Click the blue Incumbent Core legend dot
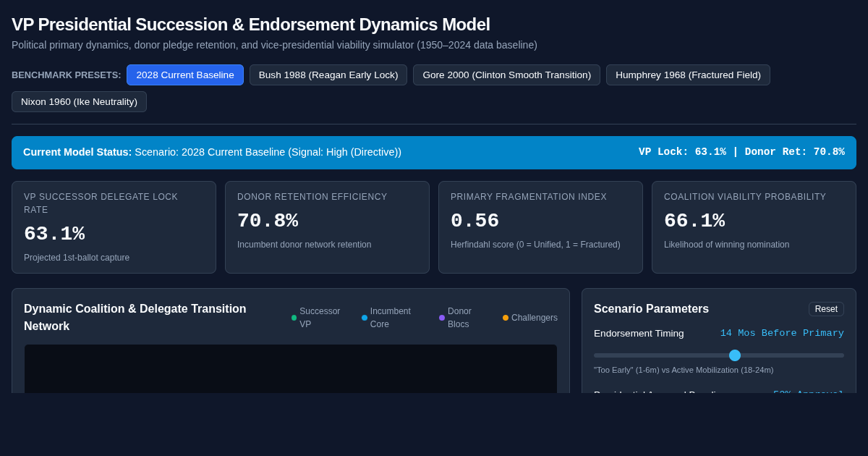 click(365, 318)
